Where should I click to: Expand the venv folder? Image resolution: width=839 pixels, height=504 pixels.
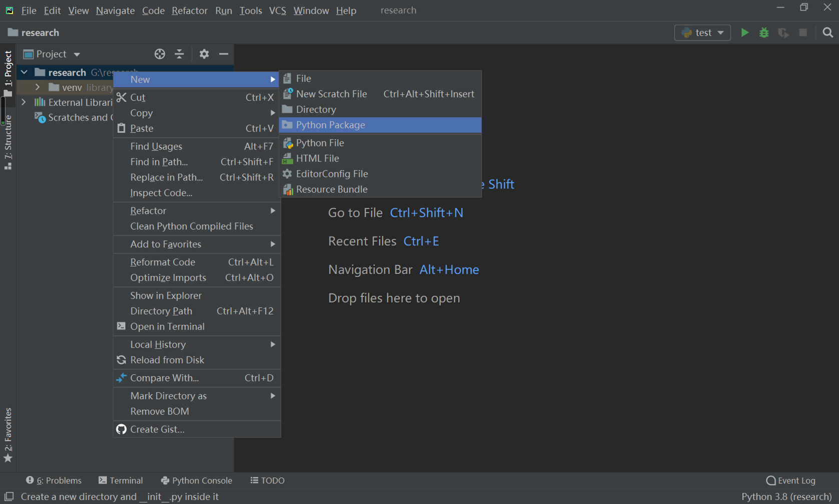coord(38,87)
